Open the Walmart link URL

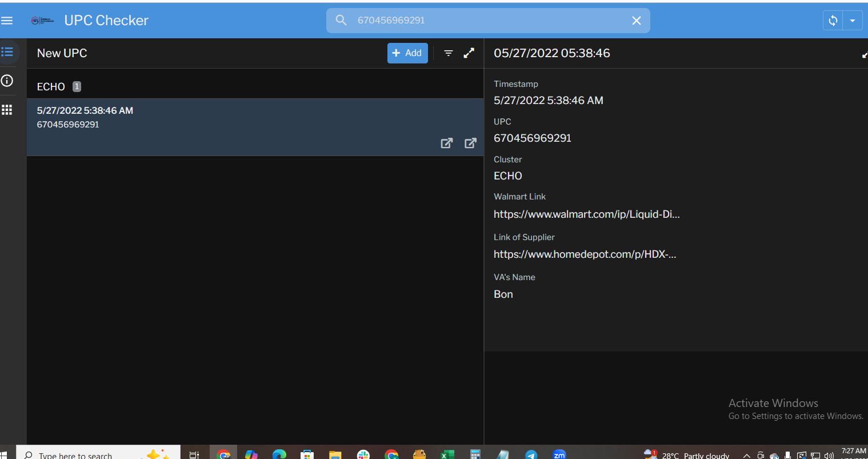(587, 214)
